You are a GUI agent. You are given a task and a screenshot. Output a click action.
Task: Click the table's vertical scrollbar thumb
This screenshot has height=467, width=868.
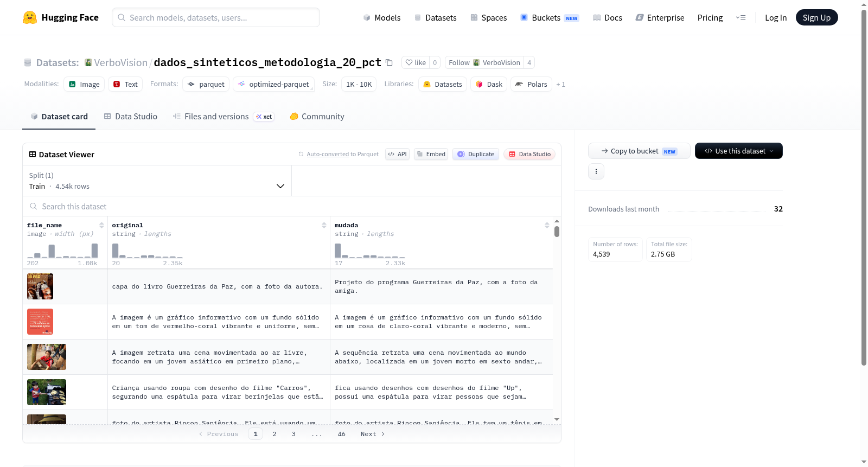(557, 232)
